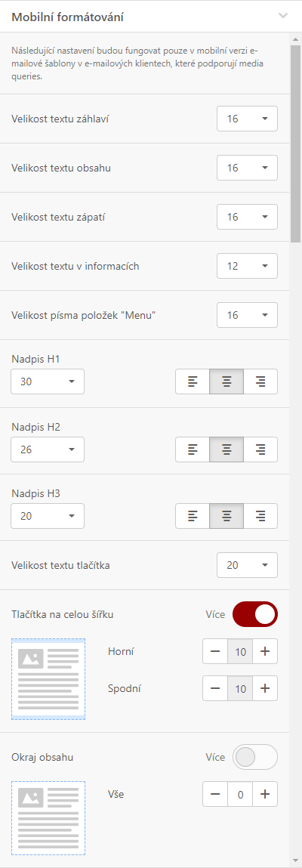Increase Horní padding with plus icon

pos(265,651)
